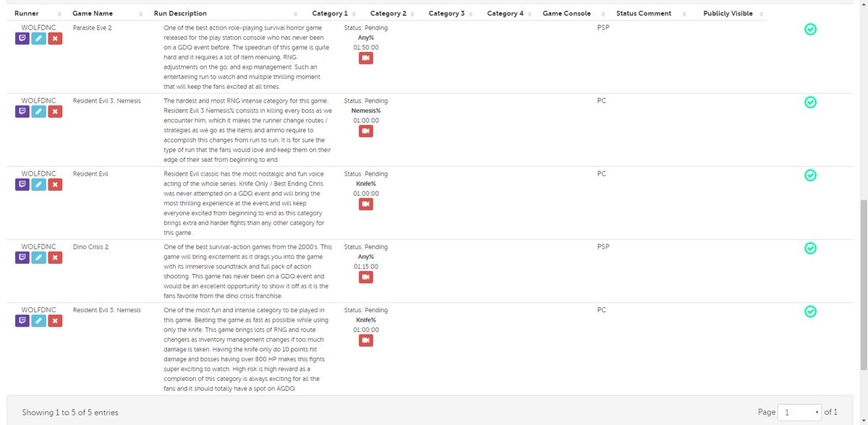Click the 01:15:00 time estimate
868x425 pixels.
366,265
